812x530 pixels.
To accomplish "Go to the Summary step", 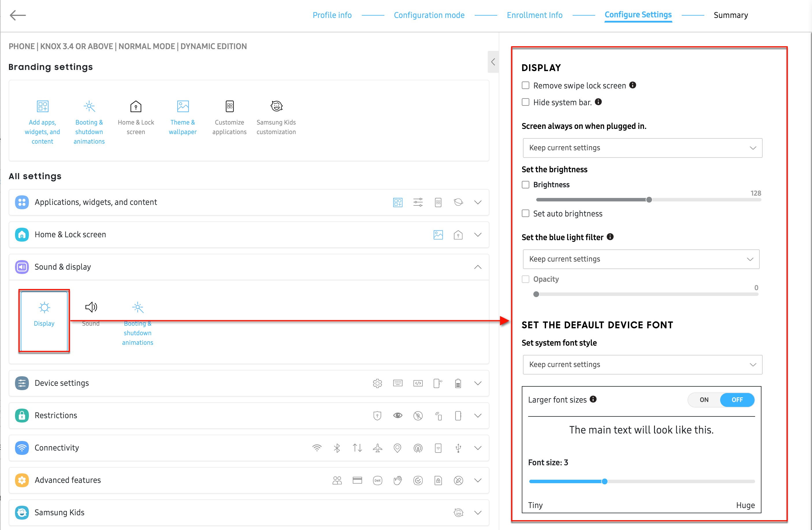I will click(731, 15).
